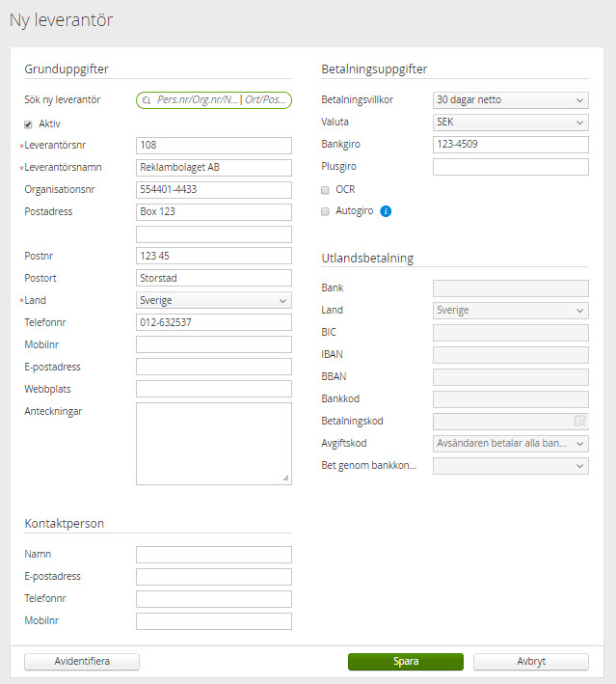Expand the Avgiftskod dropdown
This screenshot has height=684, width=616.
pyautogui.click(x=510, y=443)
